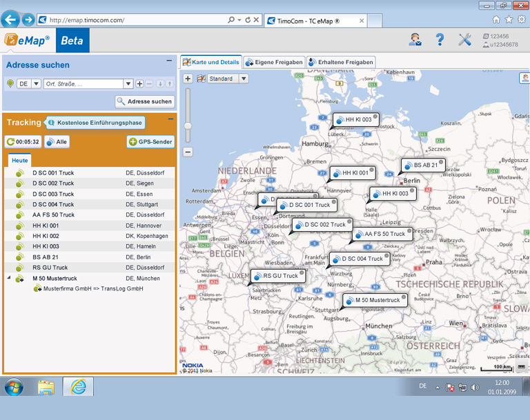530x420 pixels.
Task: Click the volume speaker tray icon
Action: click(475, 388)
